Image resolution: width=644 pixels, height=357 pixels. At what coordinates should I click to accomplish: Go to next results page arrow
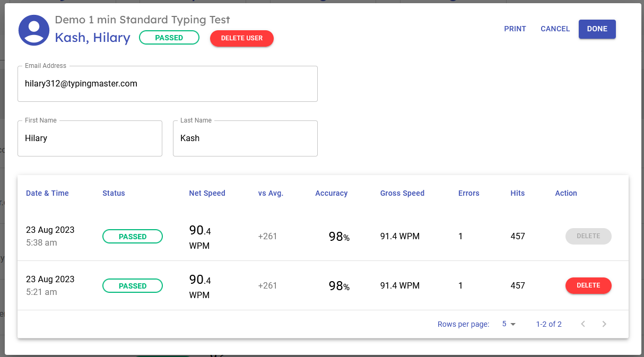pos(604,324)
